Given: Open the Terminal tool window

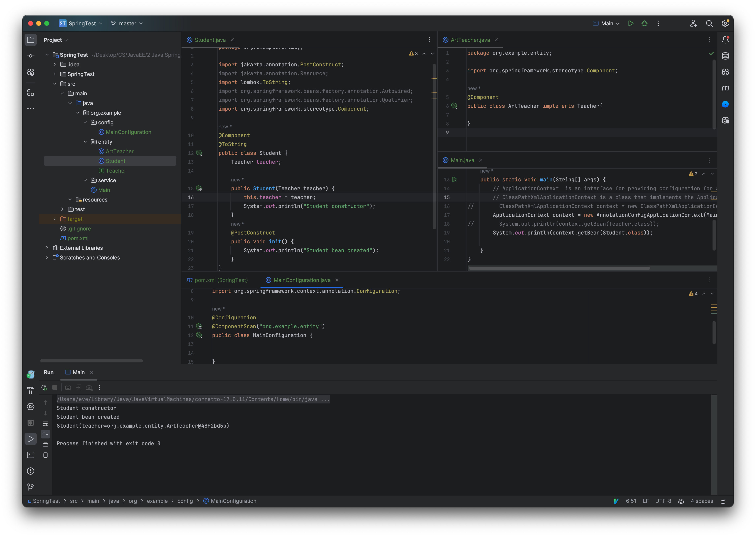Looking at the screenshot, I should point(30,455).
